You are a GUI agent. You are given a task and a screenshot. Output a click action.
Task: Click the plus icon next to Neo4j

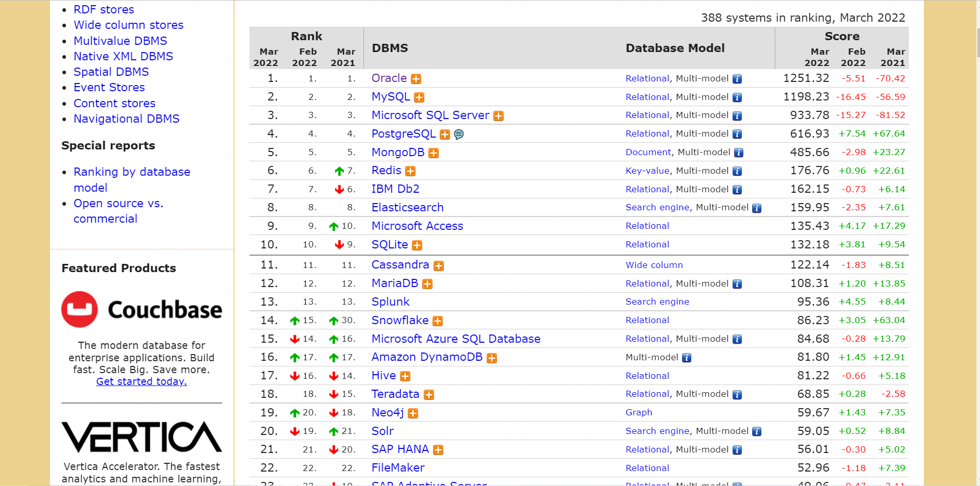[x=413, y=413]
